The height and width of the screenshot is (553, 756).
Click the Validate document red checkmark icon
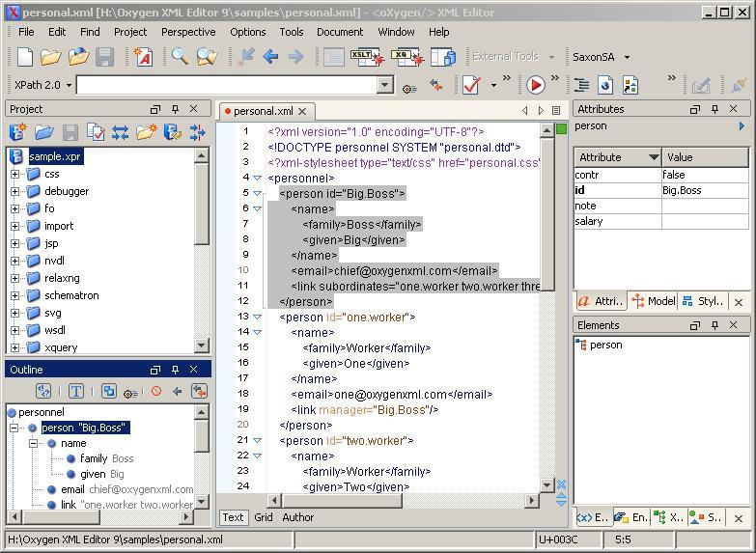[x=471, y=85]
